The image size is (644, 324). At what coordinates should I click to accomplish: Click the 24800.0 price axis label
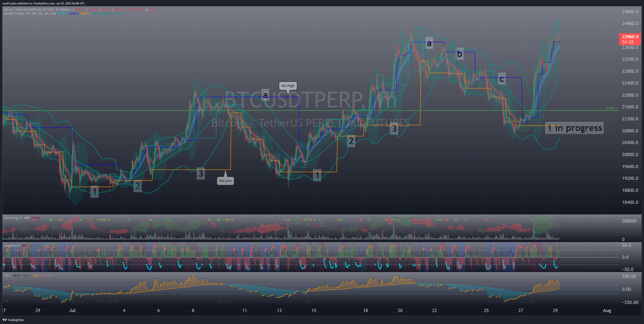tap(630, 12)
